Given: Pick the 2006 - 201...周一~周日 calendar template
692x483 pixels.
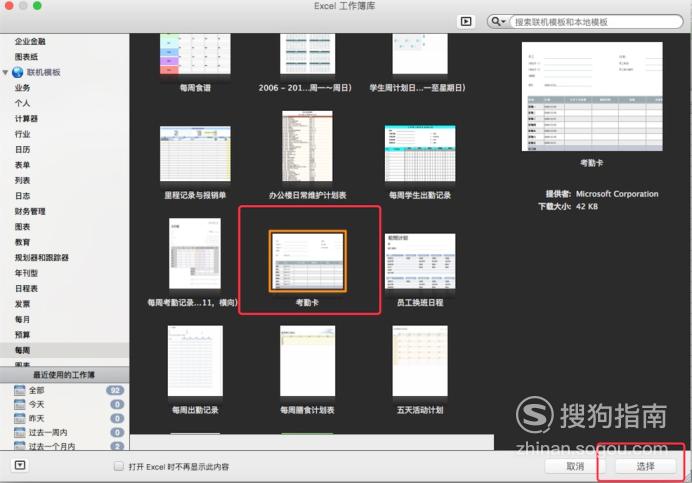Looking at the screenshot, I should pos(308,54).
